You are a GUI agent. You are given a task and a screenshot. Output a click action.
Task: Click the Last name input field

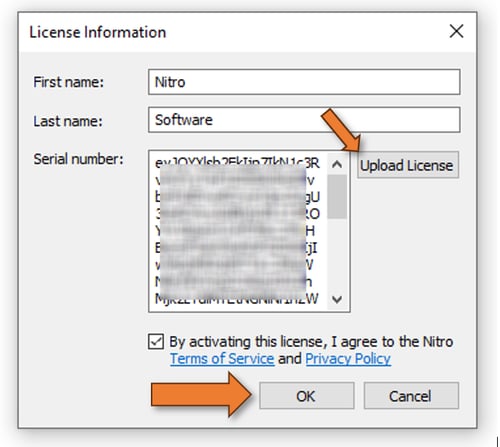point(304,120)
